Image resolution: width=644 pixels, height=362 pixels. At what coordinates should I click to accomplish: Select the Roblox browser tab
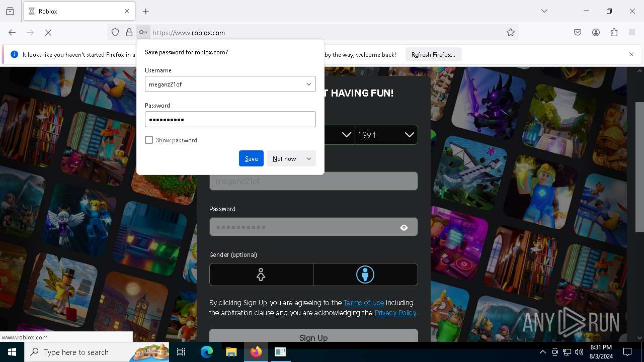tap(79, 11)
